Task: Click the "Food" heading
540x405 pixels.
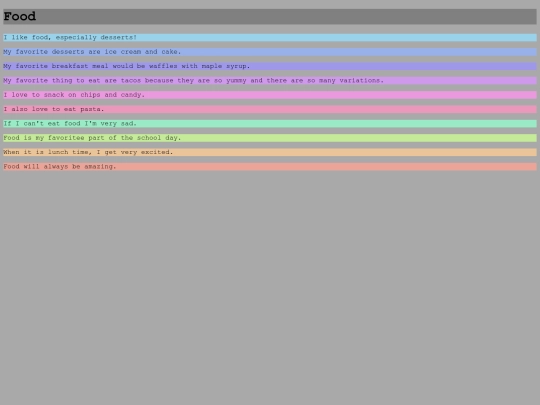Action: click(270, 17)
